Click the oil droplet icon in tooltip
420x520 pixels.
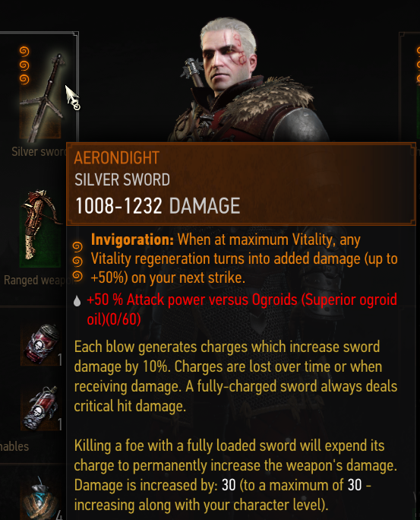[77, 301]
